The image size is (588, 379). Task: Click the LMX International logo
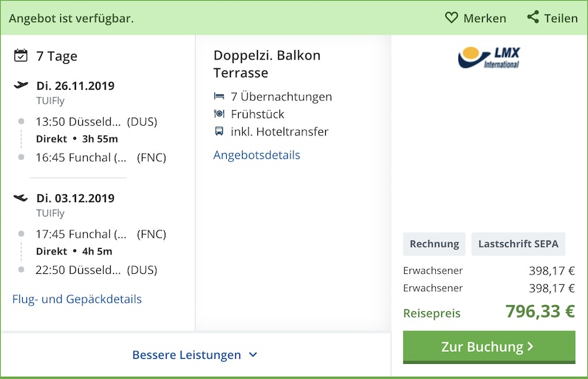click(x=489, y=57)
